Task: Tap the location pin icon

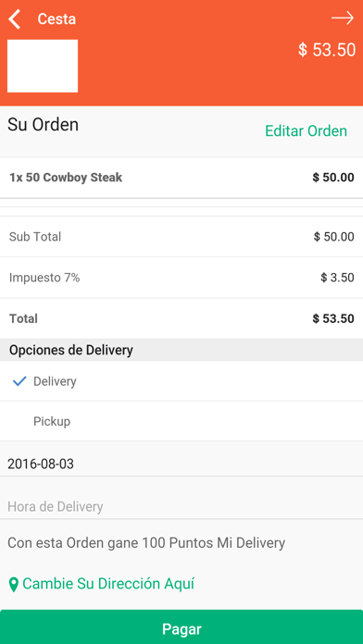Action: [x=14, y=584]
